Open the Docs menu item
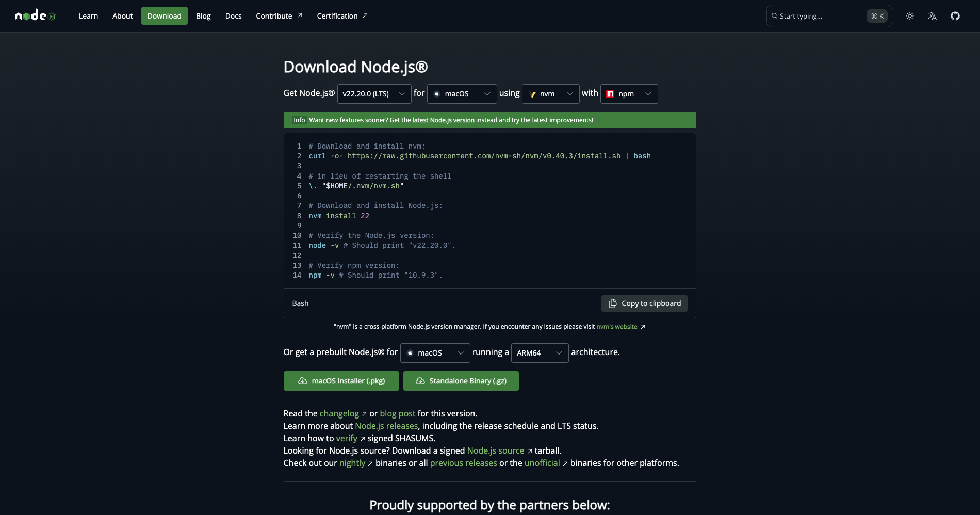The height and width of the screenshot is (515, 980). click(x=233, y=16)
